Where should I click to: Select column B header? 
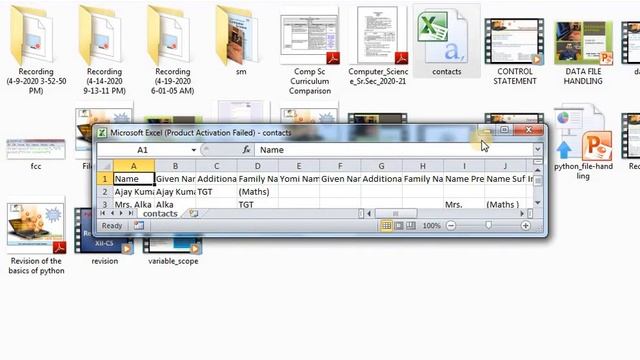(175, 166)
